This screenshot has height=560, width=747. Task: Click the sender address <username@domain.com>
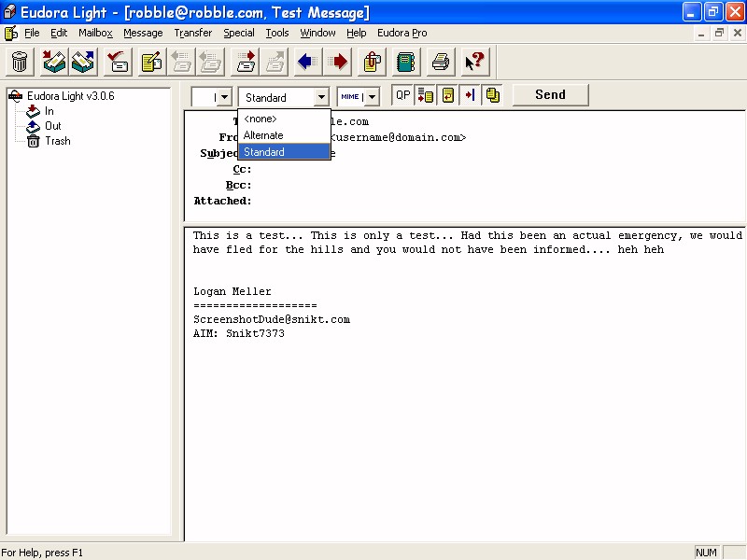(x=399, y=137)
